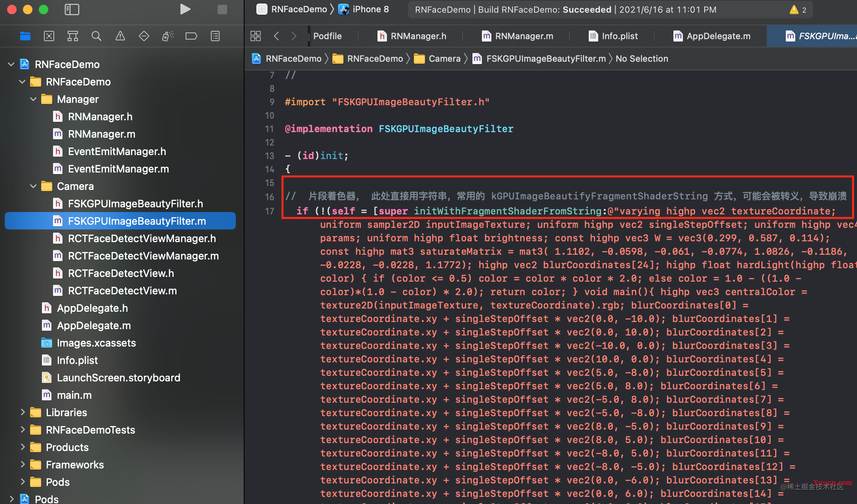Open the Issue navigator warning icon
Screen dimensions: 857x504
[120, 36]
